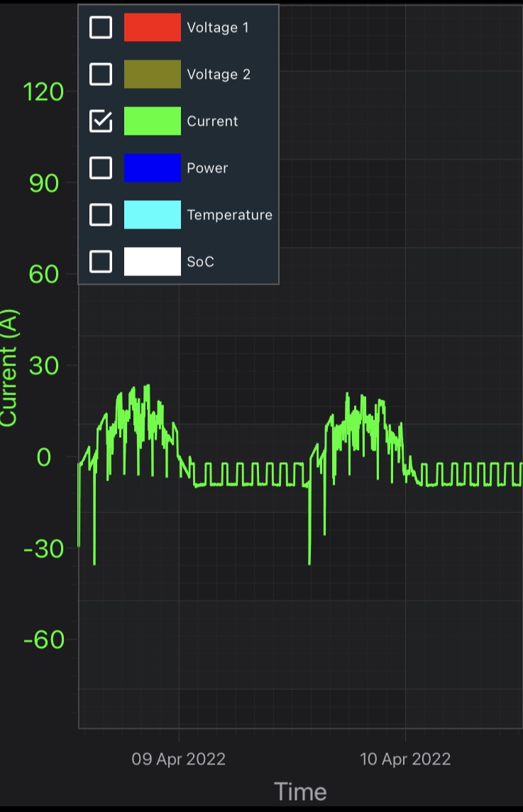
Task: Click the 10 Apr 2022 axis label
Action: click(405, 759)
